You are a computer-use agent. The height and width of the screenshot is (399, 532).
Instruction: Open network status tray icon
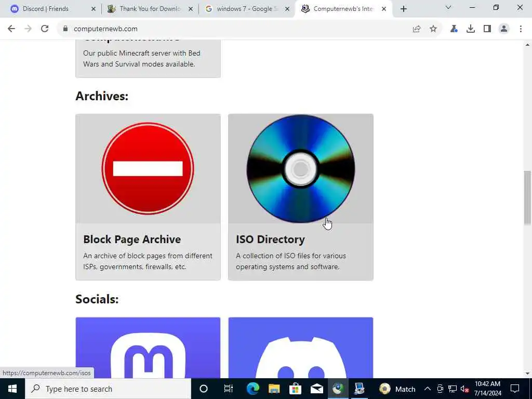coord(453,389)
